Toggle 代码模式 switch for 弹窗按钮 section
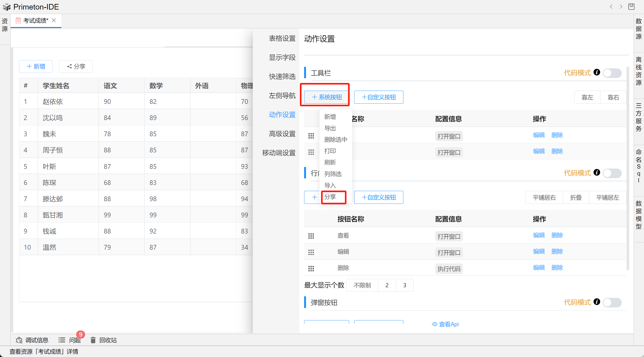The width and height of the screenshot is (644, 357). point(612,302)
